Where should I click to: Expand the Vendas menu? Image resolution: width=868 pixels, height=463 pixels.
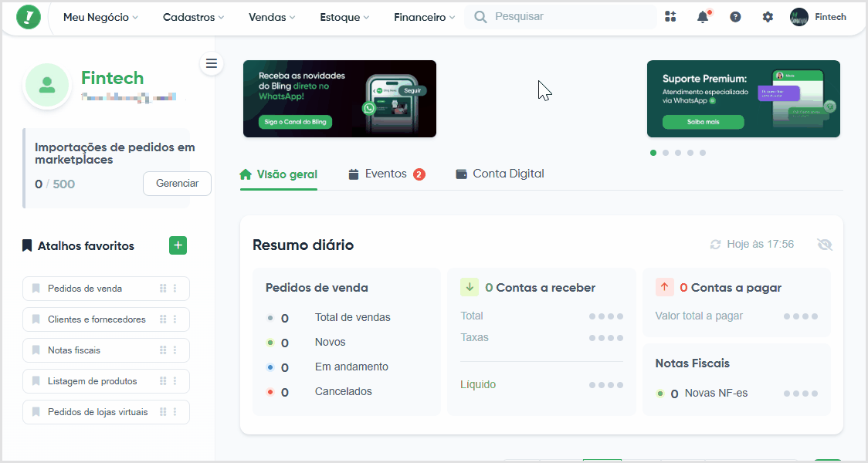click(272, 17)
